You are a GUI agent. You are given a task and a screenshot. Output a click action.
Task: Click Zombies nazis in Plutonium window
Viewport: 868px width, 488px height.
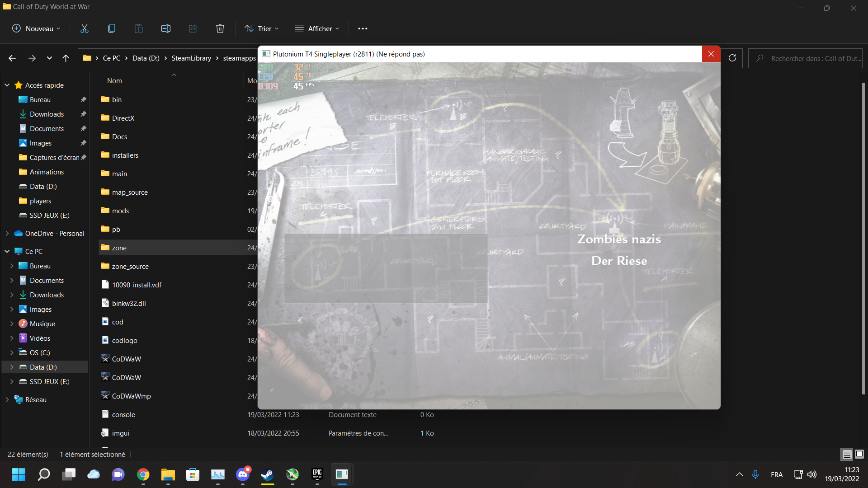pyautogui.click(x=619, y=239)
